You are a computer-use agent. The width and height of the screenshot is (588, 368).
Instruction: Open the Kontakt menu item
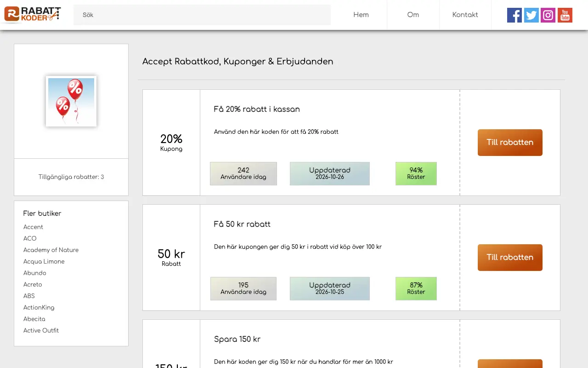(465, 15)
